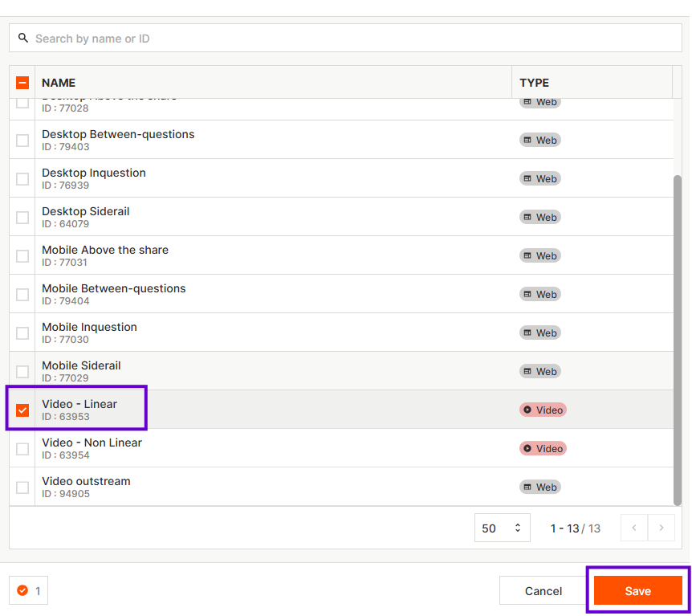Click the Video badge on Video - Linear row

click(x=543, y=410)
